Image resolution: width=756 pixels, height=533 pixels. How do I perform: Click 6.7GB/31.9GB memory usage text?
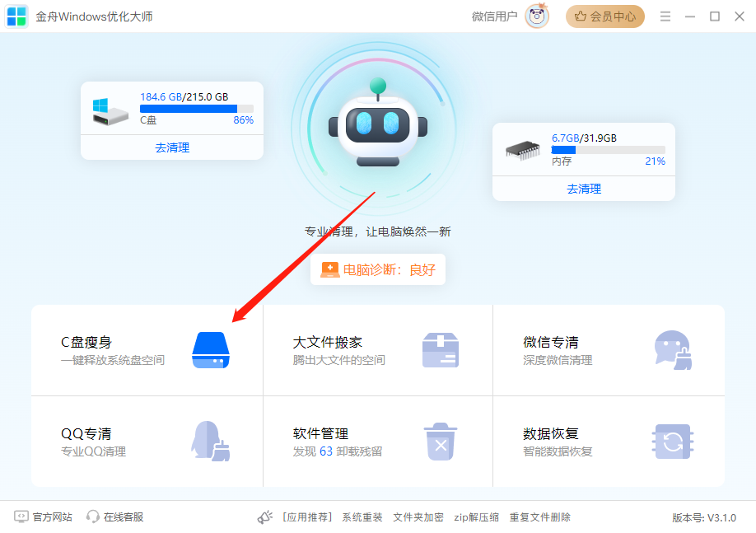(x=584, y=138)
